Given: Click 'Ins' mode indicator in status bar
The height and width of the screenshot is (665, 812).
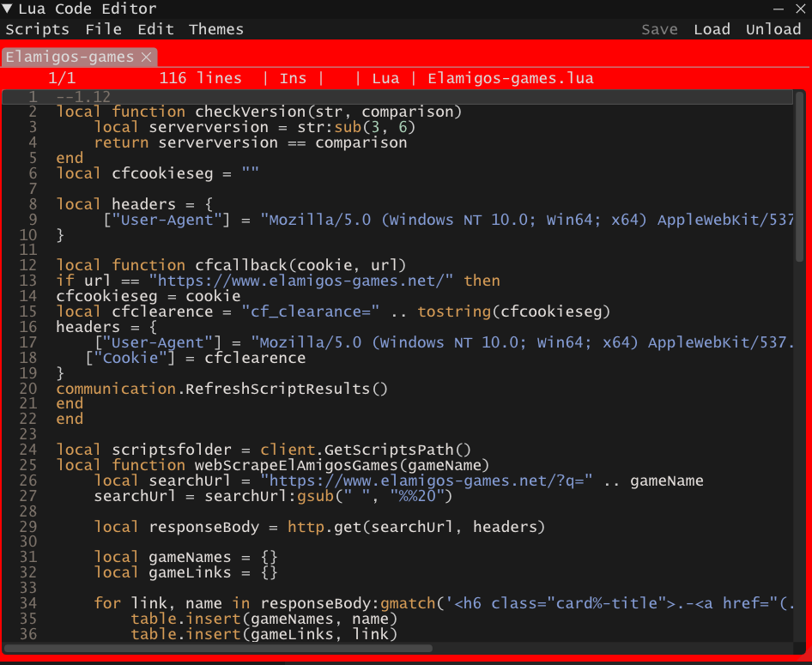Looking at the screenshot, I should click(293, 79).
